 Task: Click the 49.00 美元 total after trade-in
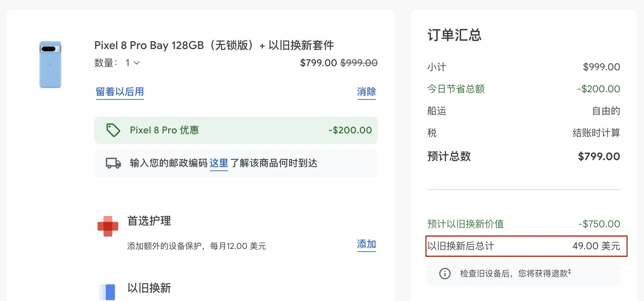[x=596, y=246]
